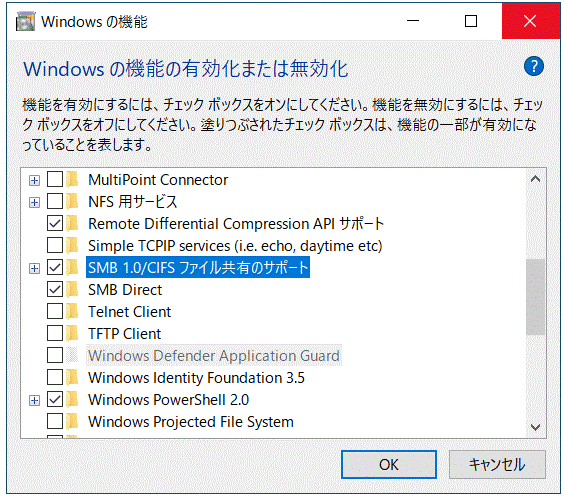Tick the TFTP Client checkbox

pos(55,333)
